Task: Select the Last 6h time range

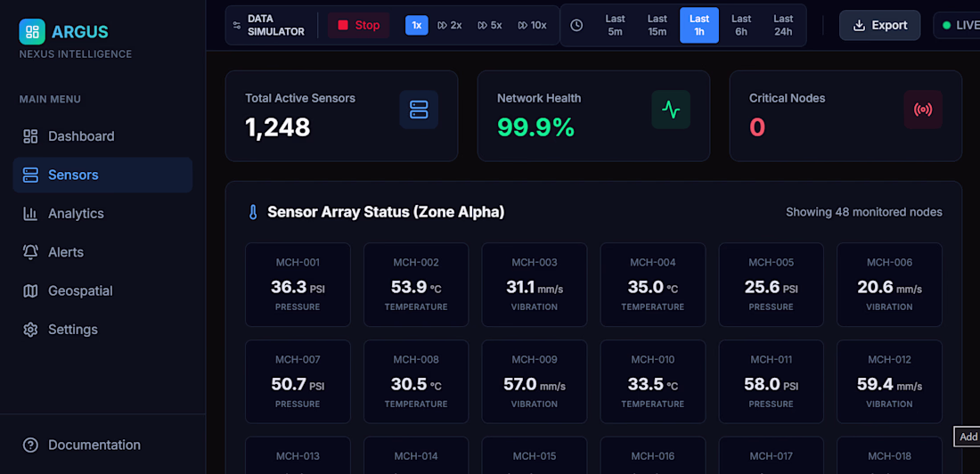Action: coord(741,25)
